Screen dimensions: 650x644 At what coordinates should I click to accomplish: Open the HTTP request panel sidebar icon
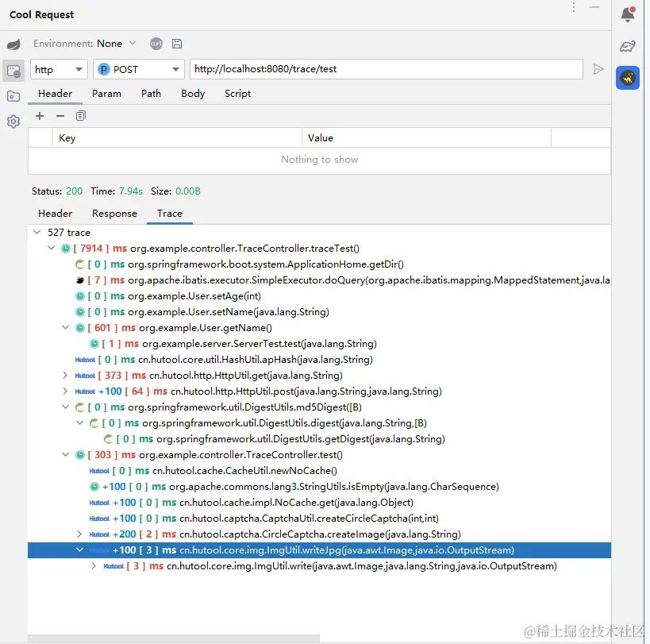pos(13,71)
